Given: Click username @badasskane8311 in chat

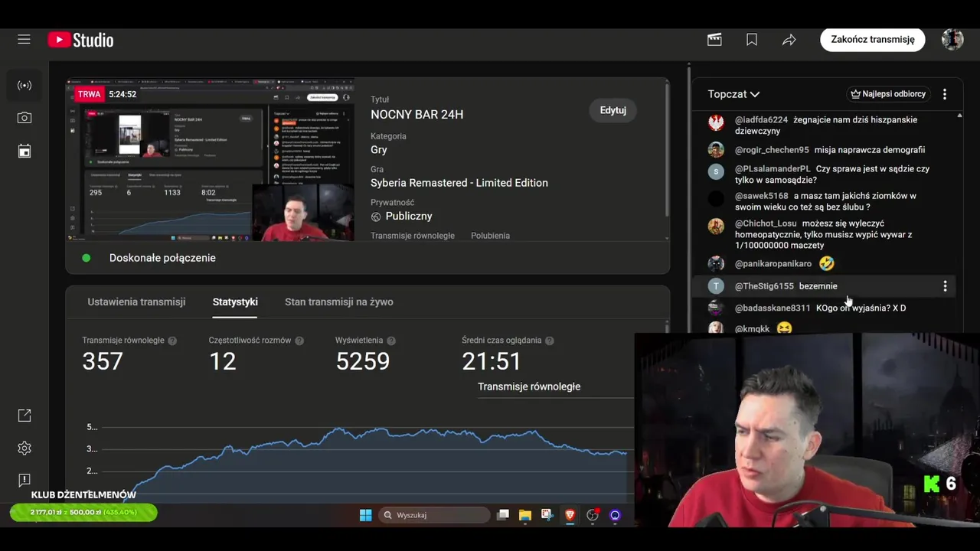Looking at the screenshot, I should point(773,308).
